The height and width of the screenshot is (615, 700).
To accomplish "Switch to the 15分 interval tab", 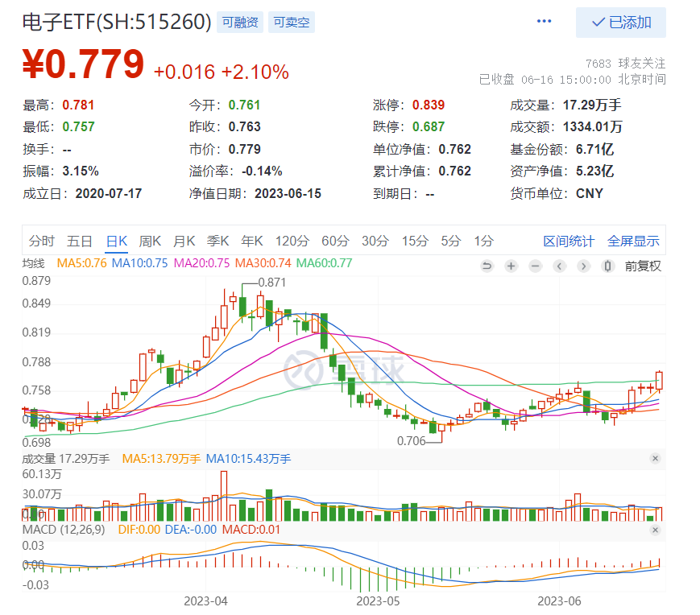I will tap(415, 241).
